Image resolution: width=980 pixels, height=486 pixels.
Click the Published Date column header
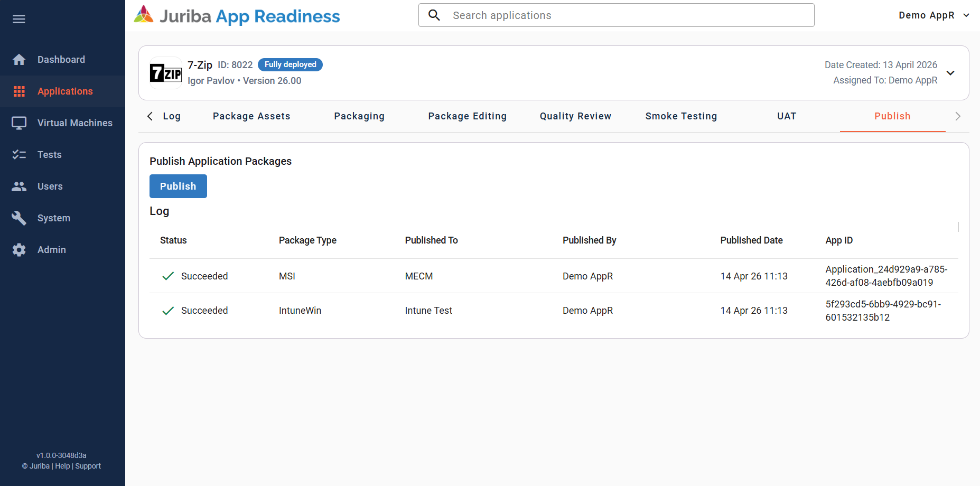pyautogui.click(x=751, y=240)
